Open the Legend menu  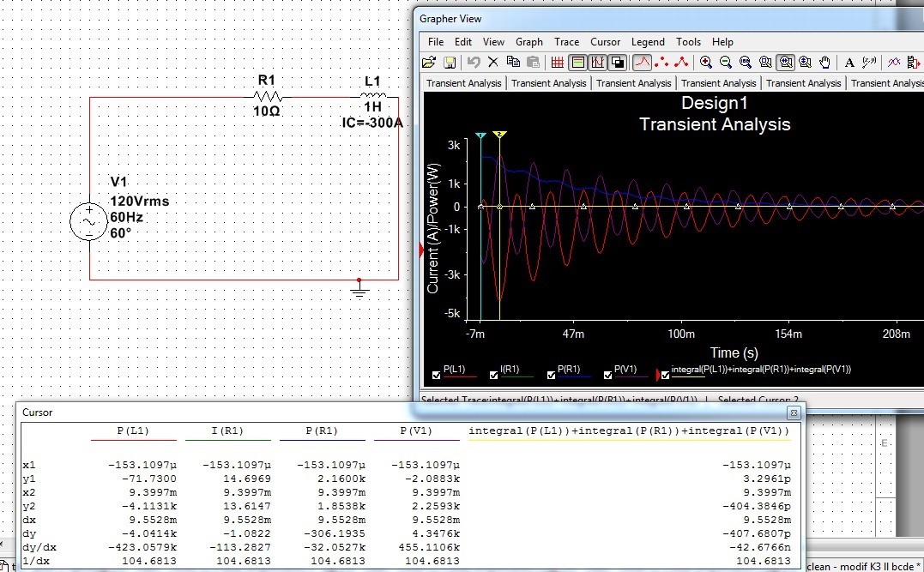click(x=648, y=41)
